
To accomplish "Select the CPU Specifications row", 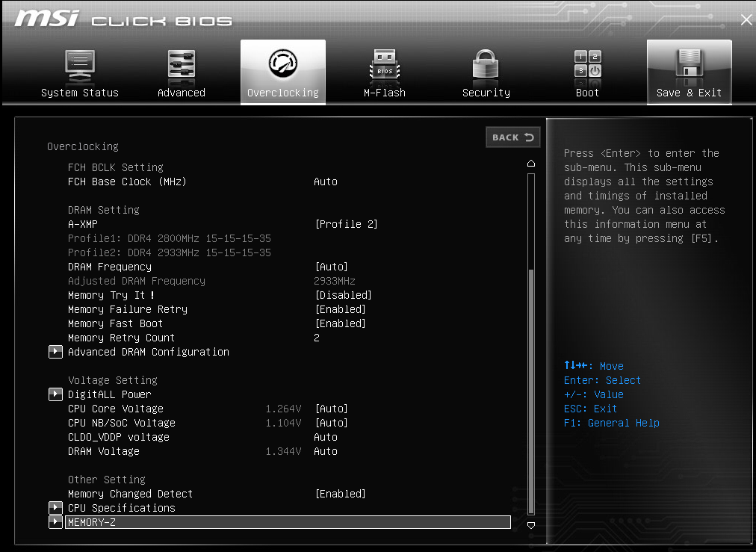I will point(122,508).
